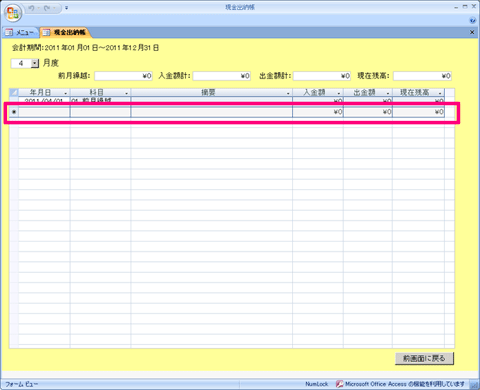Close the current document tab with X
480x390 pixels.
[472, 32]
